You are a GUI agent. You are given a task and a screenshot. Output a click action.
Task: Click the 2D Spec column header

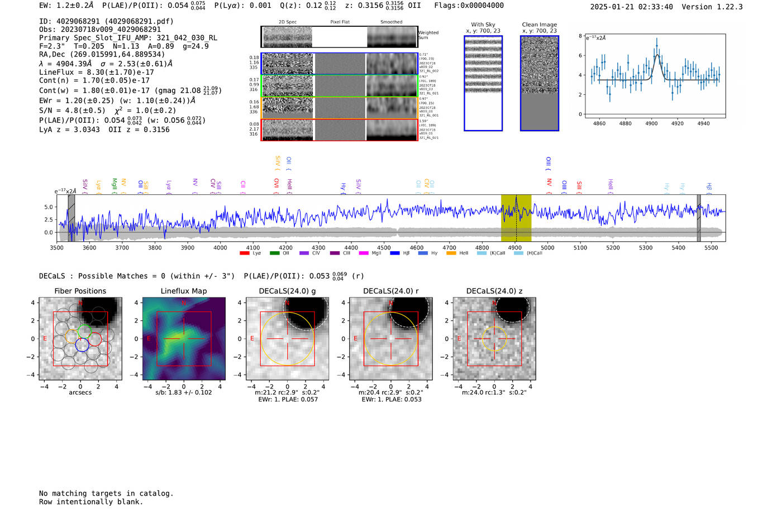288,22
